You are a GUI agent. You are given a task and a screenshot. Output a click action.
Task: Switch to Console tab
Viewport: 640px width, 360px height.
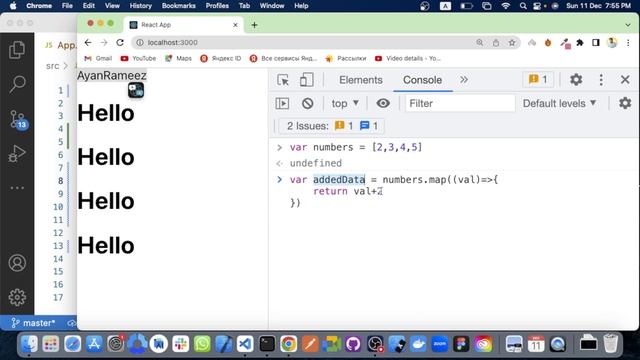click(422, 80)
